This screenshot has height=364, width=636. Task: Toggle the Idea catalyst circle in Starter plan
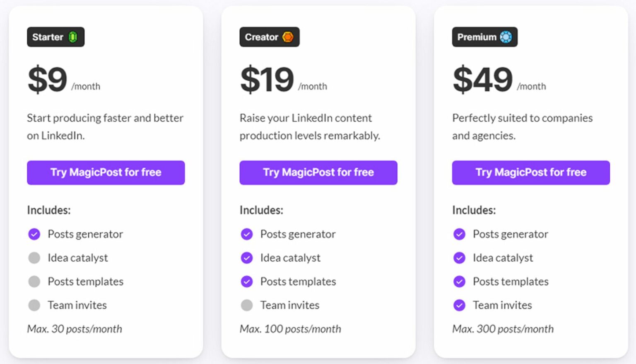pyautogui.click(x=34, y=258)
